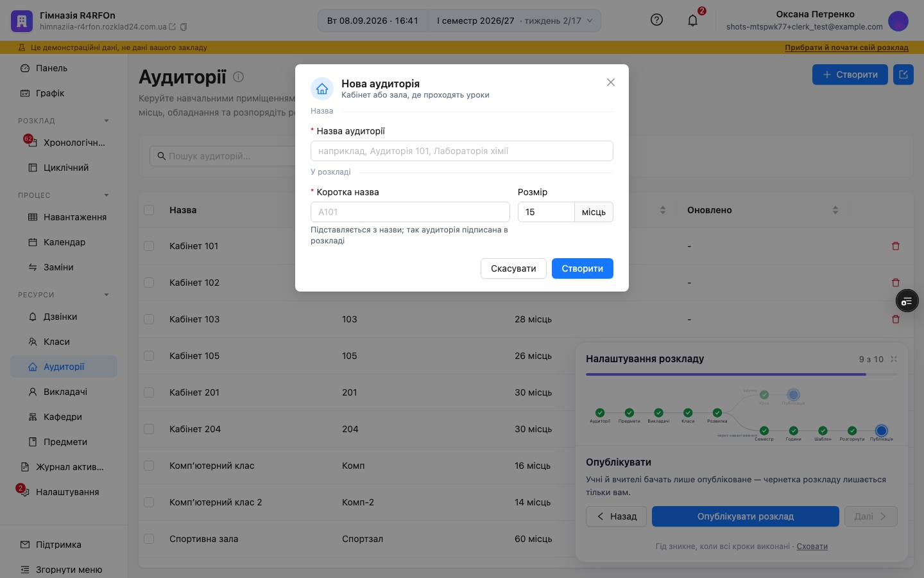Select the Спортивна зала row checkbox
Image resolution: width=924 pixels, height=578 pixels.
(149, 539)
